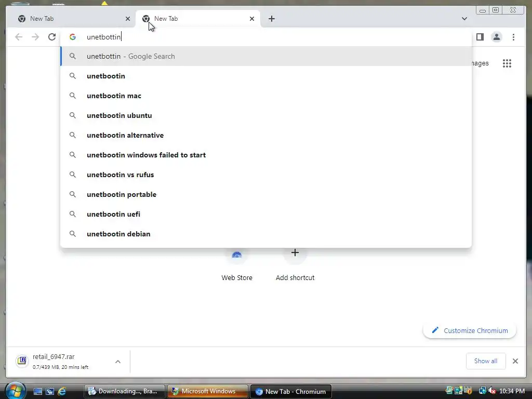Click Show all downloads
The image size is (532, 399).
[486, 361]
